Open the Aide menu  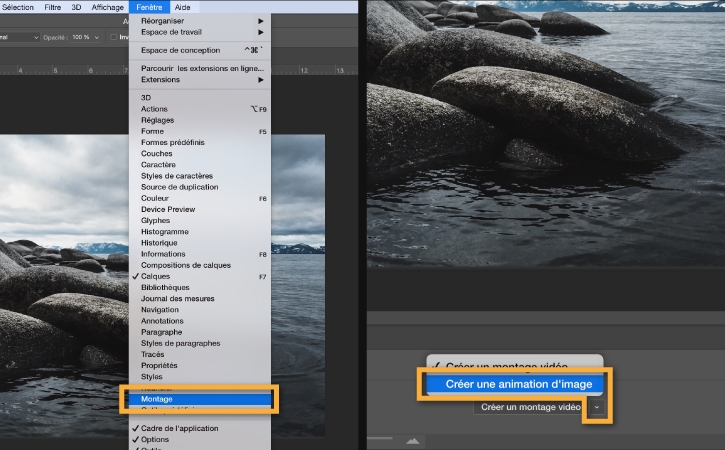[183, 7]
